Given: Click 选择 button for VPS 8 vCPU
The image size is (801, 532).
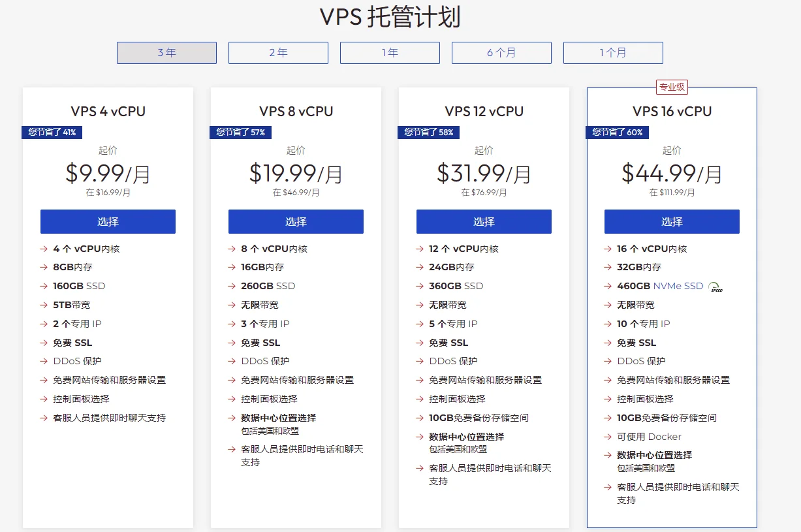Looking at the screenshot, I should 296,221.
